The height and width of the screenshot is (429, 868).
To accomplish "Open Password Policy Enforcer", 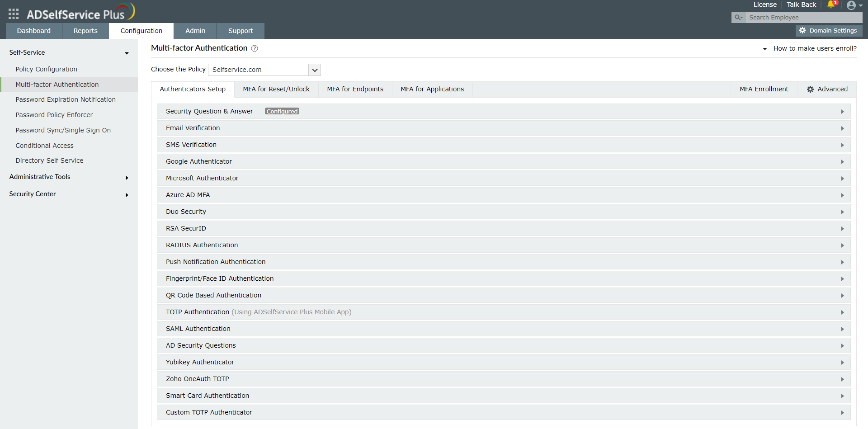I will click(54, 115).
